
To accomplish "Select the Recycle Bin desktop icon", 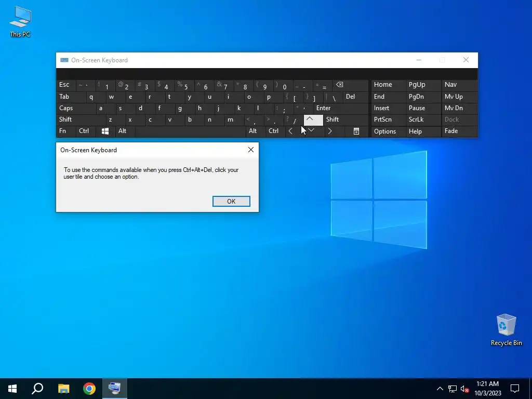I will (506, 330).
